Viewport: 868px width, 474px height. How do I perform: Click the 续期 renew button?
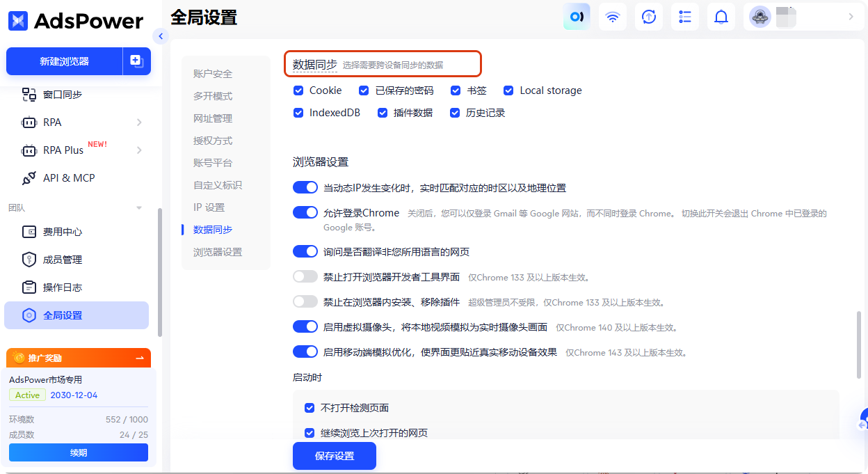pyautogui.click(x=79, y=452)
